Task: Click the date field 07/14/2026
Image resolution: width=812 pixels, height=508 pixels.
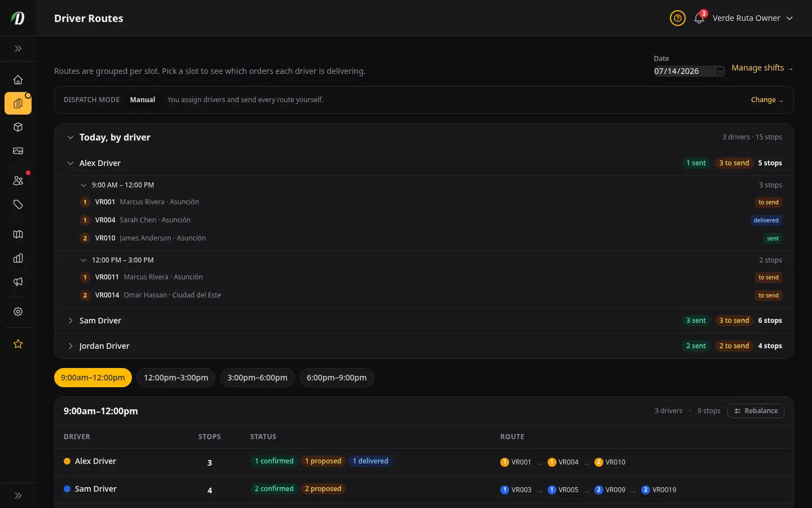Action: pos(689,71)
